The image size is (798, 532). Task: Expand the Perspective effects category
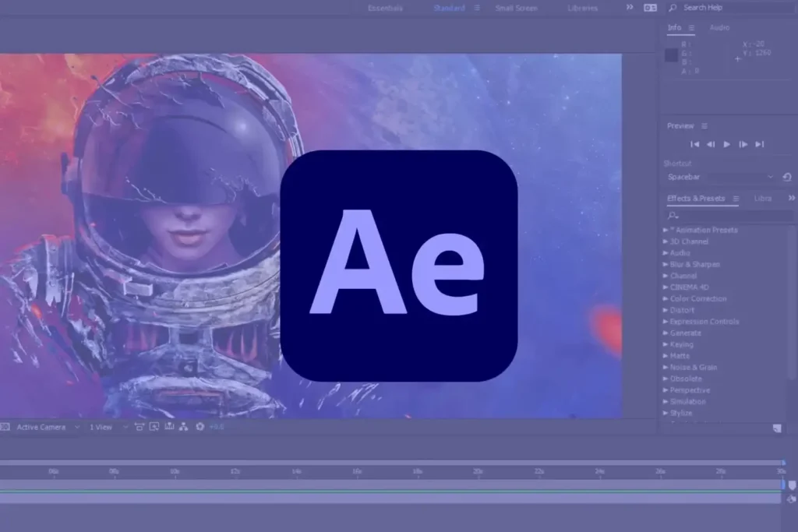(x=666, y=390)
